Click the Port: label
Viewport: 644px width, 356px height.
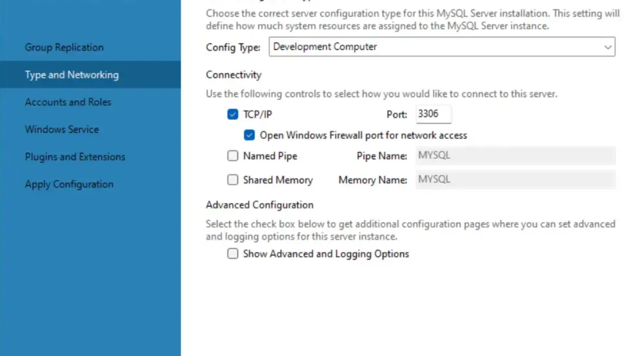pyautogui.click(x=397, y=114)
